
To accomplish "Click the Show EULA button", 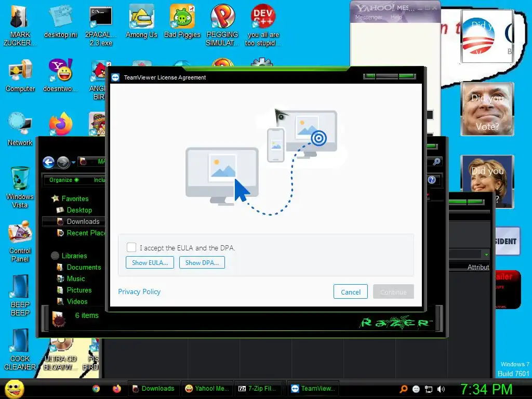I will (x=150, y=262).
